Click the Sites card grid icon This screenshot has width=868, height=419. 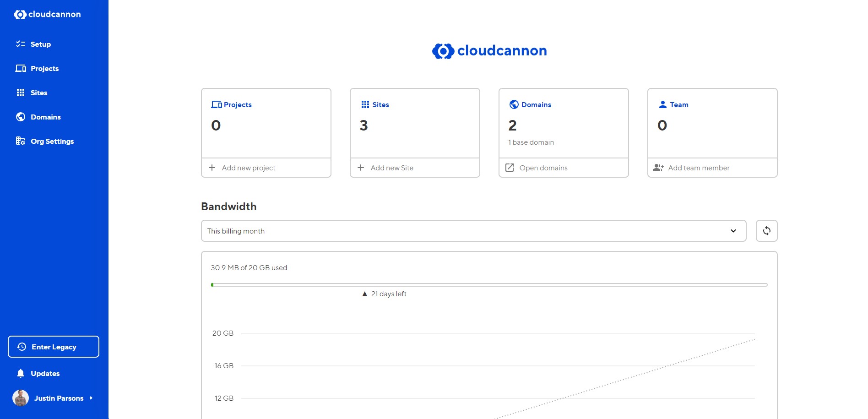point(365,104)
